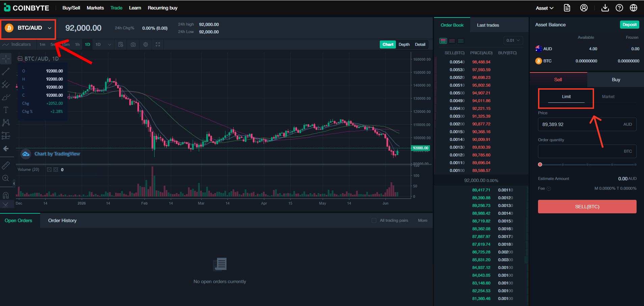
Task: Click the zoom in tool
Action: pyautogui.click(x=6, y=178)
